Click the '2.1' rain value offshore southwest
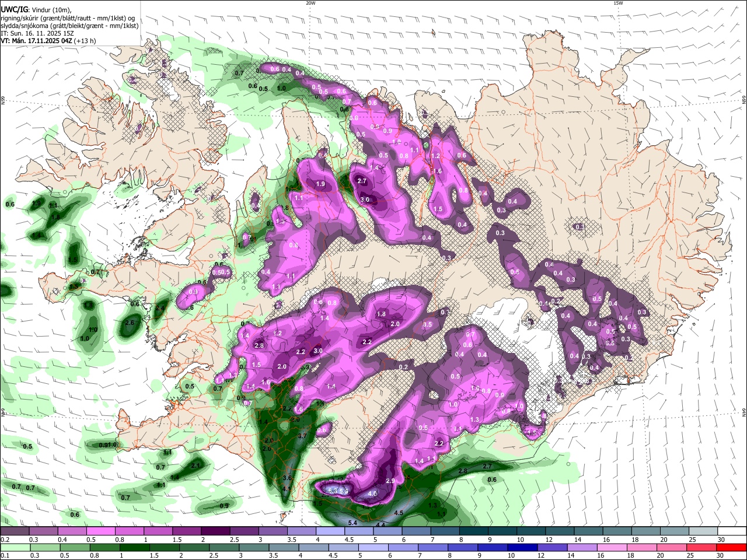The width and height of the screenshot is (747, 560). click(196, 465)
